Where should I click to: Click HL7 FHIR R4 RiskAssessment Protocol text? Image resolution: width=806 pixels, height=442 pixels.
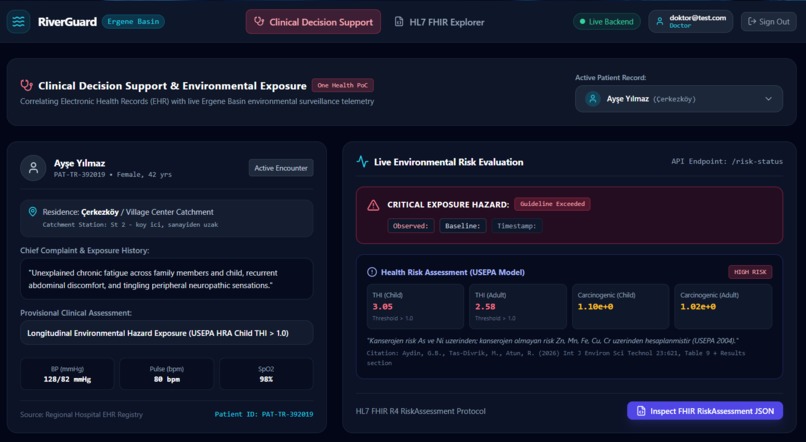(420, 411)
